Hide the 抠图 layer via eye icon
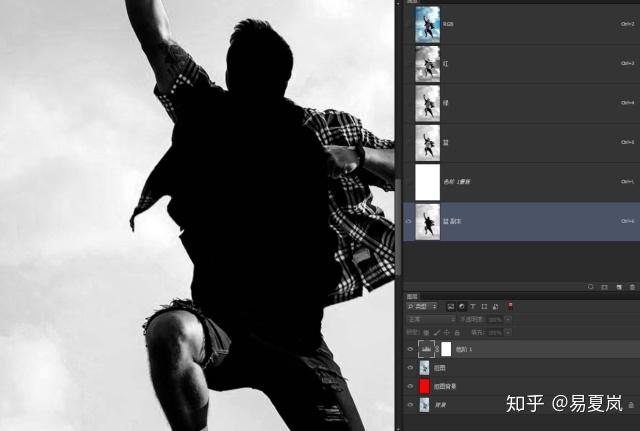Screen dimensions: 640x431 pyautogui.click(x=411, y=367)
